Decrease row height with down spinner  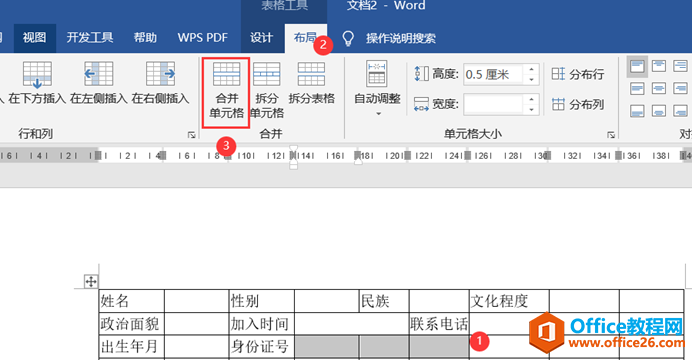[x=531, y=79]
